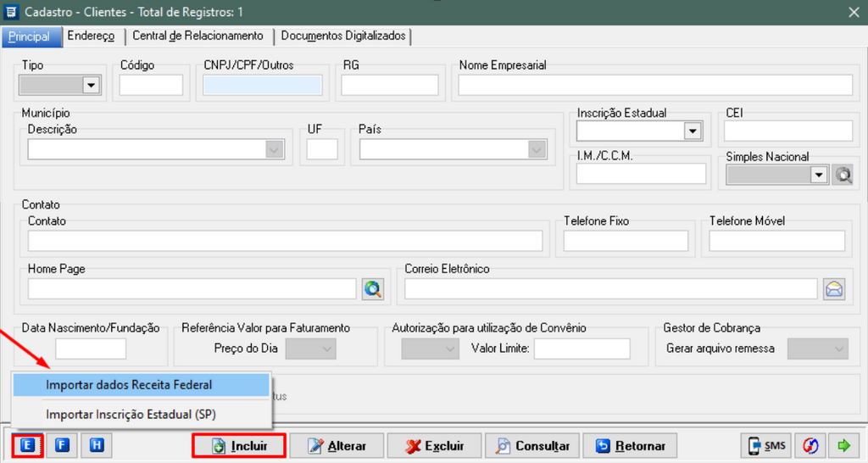Open the Simples Nacional dropdown
The image size is (868, 463).
(818, 175)
